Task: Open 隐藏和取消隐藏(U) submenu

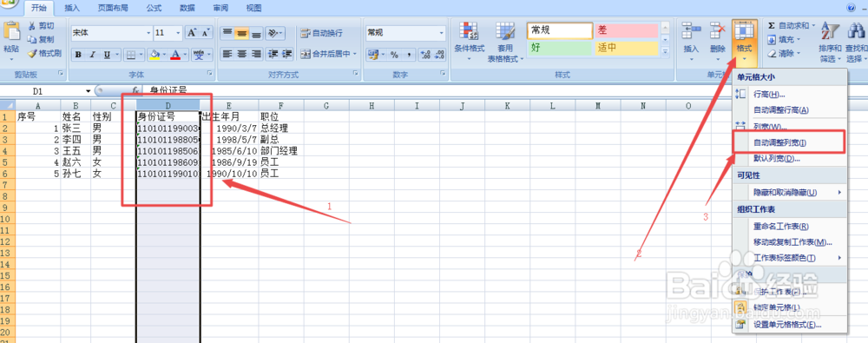Action: [789, 192]
